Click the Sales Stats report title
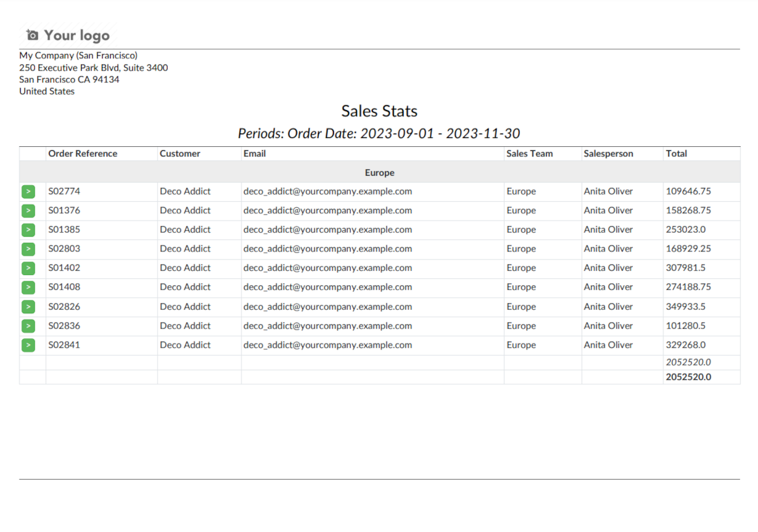This screenshot has width=758, height=532. (379, 111)
